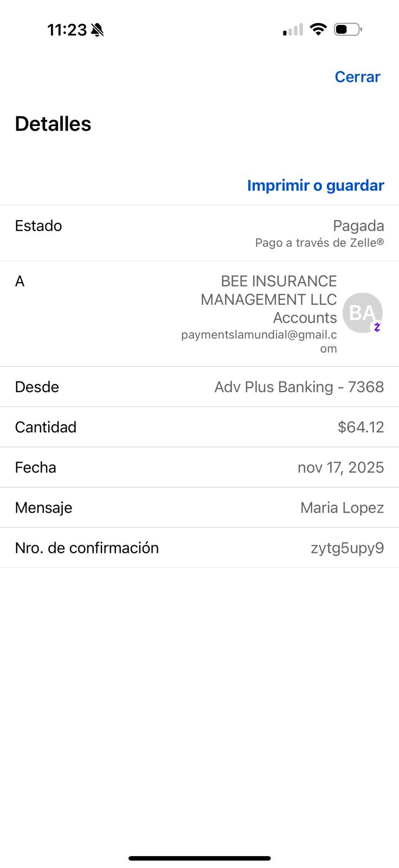Tap confirmation number zytg5upy9
Image resolution: width=399 pixels, height=868 pixels.
[347, 548]
